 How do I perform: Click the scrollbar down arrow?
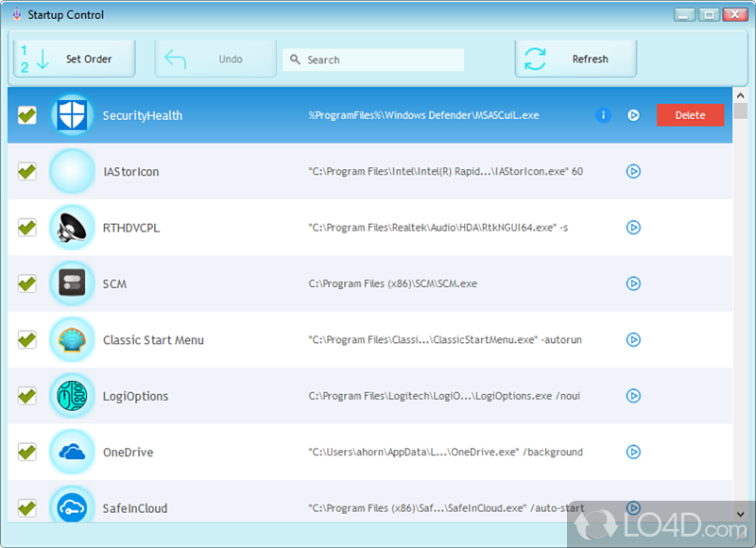click(x=740, y=514)
